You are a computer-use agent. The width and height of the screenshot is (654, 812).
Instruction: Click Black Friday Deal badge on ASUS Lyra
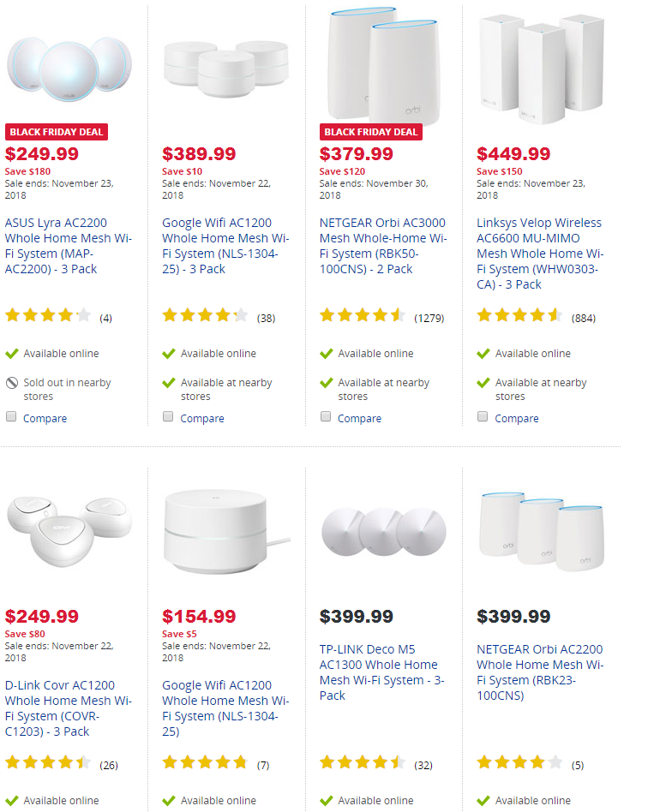point(57,132)
